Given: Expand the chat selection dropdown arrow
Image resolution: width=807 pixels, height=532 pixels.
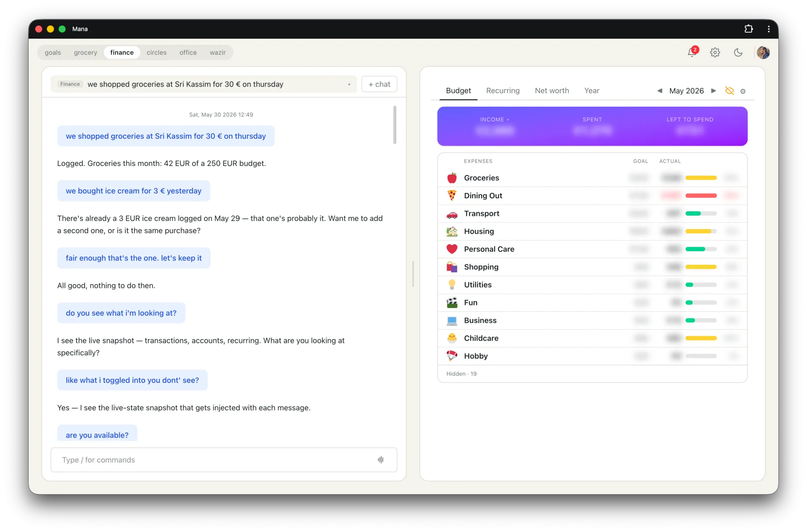Looking at the screenshot, I should pos(349,84).
